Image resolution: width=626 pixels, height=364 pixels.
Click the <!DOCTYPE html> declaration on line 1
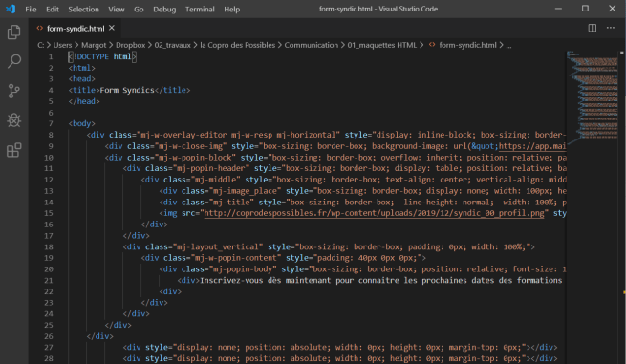102,56
